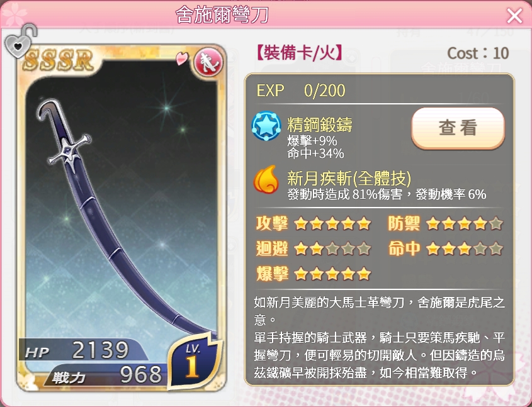Image resolution: width=532 pixels, height=407 pixels.
Task: Close the 舍施爾彎刀 card dialog
Action: (x=514, y=16)
